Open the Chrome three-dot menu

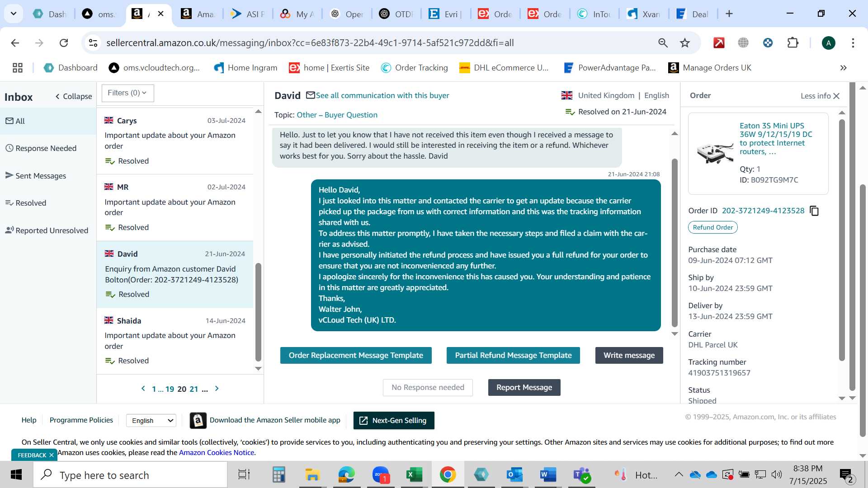(x=853, y=43)
